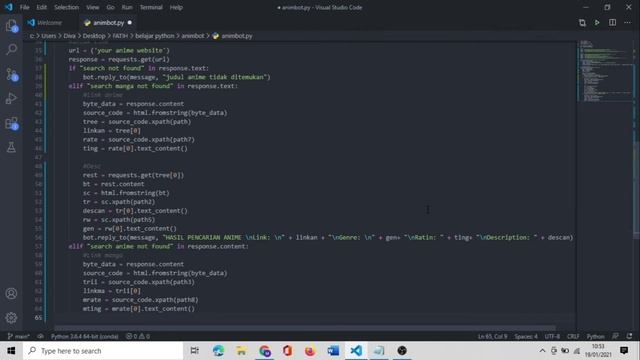This screenshot has width=640, height=360.
Task: Open the Edit menu
Action: (x=41, y=7)
